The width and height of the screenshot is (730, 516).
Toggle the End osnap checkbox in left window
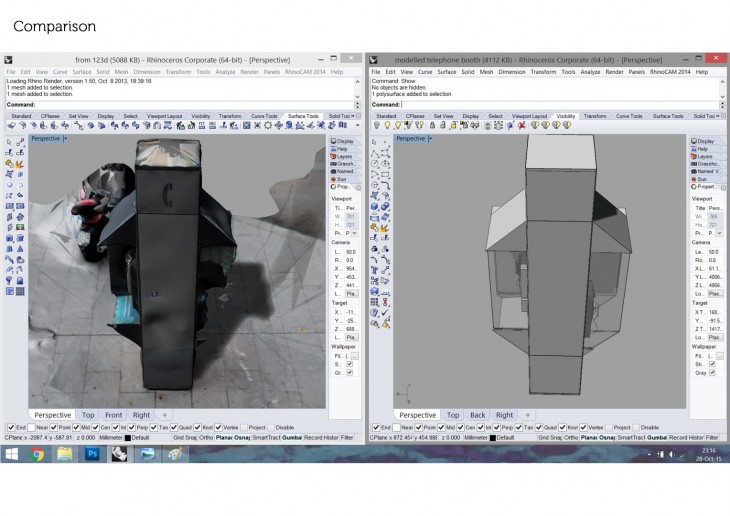tap(11, 428)
